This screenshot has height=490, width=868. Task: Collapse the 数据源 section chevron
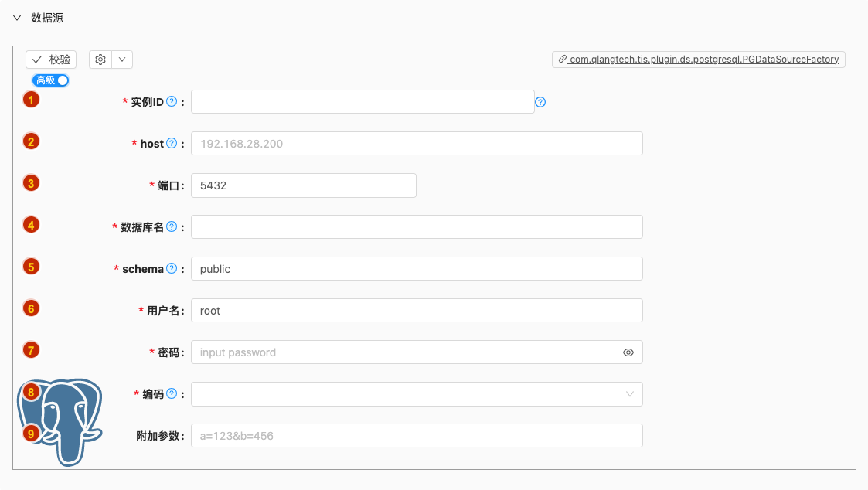(17, 18)
